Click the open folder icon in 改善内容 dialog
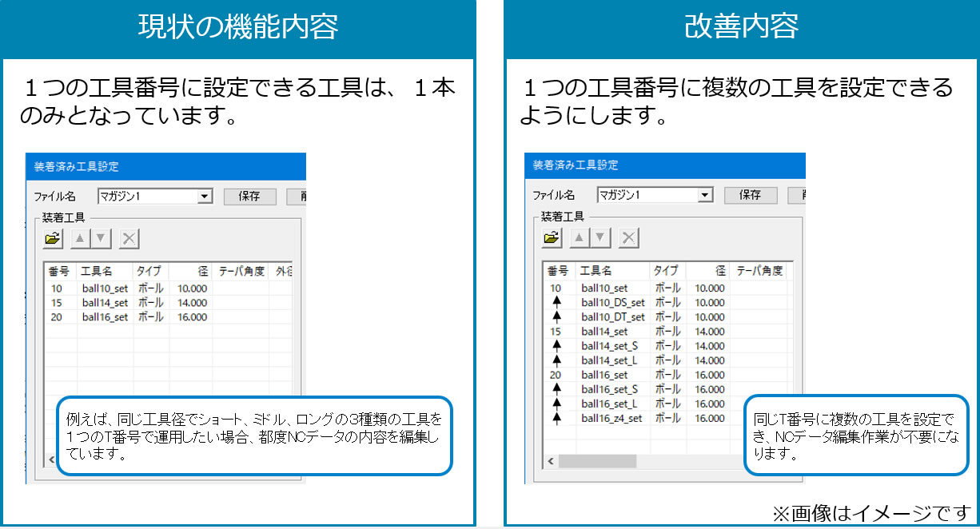This screenshot has width=980, height=529. (552, 237)
